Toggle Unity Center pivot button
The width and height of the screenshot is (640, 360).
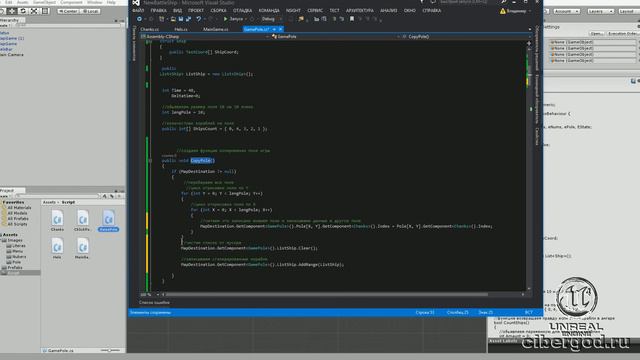(x=69, y=11)
